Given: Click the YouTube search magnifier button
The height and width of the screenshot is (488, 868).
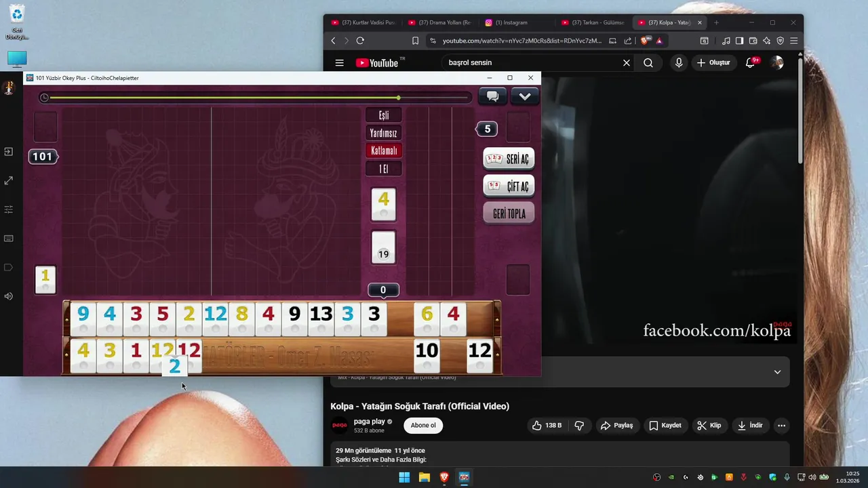Looking at the screenshot, I should coord(648,63).
